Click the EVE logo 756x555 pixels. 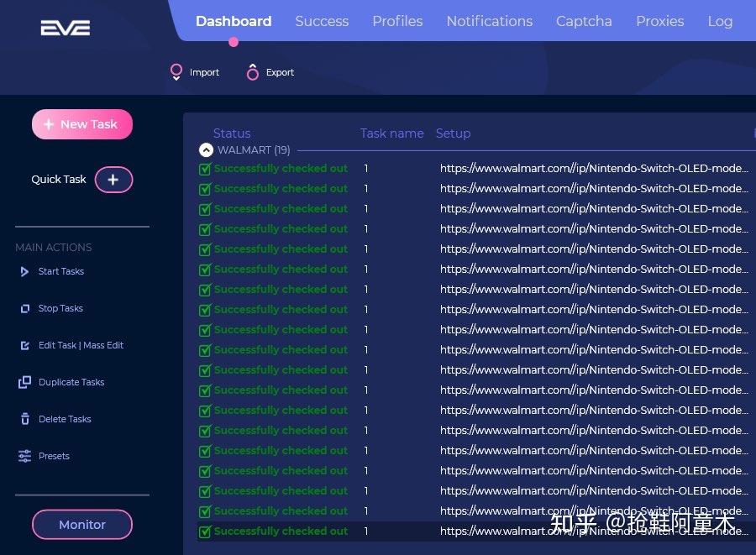(x=65, y=28)
